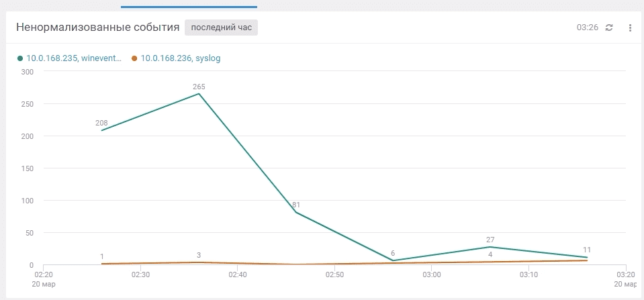Select the 208 data point on green line
Screen dimensions: 644x300
(102, 130)
